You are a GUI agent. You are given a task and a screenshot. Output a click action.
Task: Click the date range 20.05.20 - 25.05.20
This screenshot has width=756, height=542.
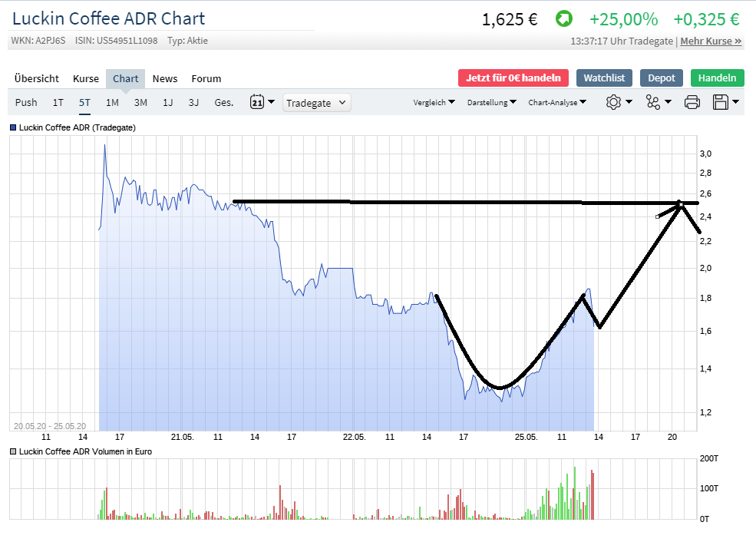[50, 426]
